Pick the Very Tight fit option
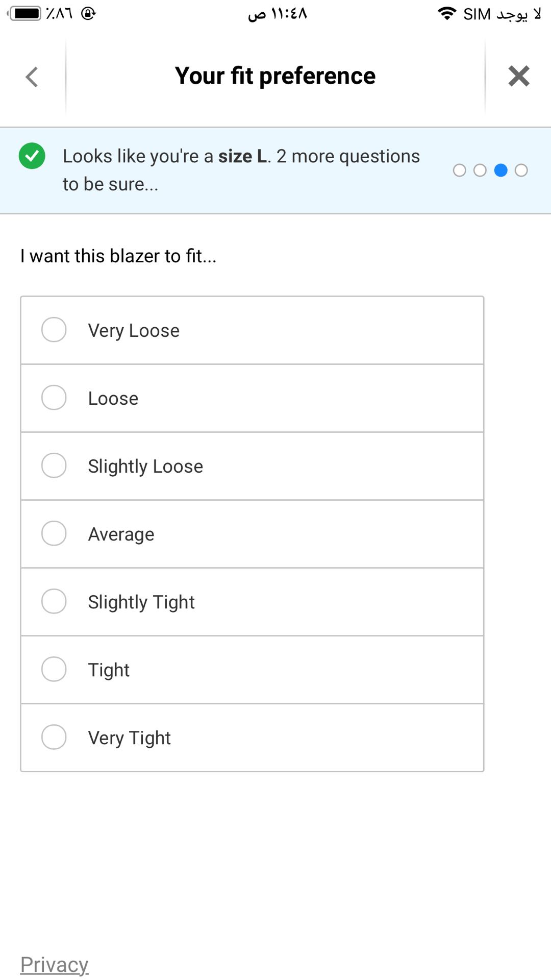Image resolution: width=551 pixels, height=980 pixels. click(54, 737)
